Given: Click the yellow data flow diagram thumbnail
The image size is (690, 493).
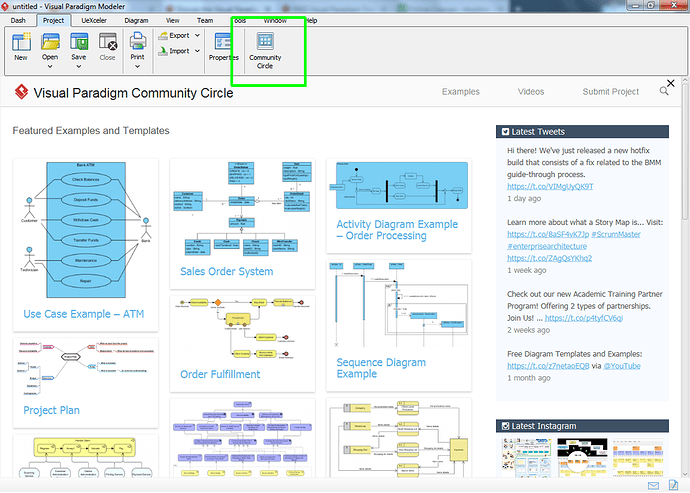Looking at the screenshot, I should pos(398,438).
